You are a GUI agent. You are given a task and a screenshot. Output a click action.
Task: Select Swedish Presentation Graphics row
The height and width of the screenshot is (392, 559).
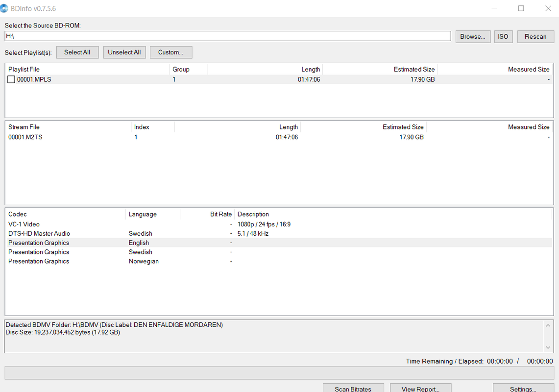[279, 252]
